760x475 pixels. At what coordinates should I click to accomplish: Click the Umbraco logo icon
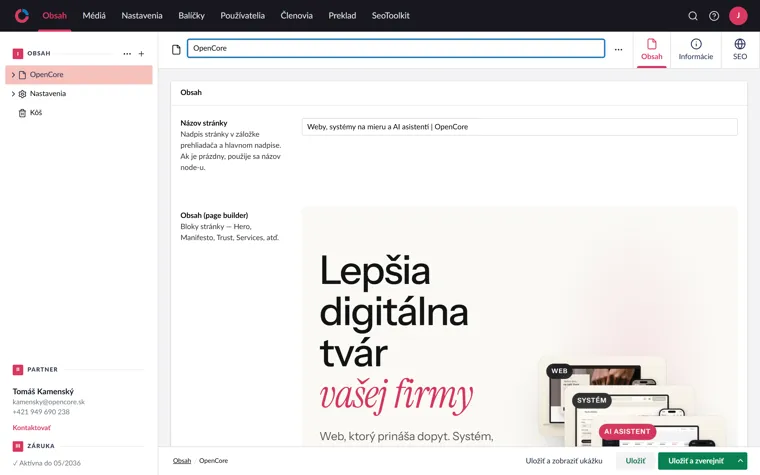(x=21, y=16)
